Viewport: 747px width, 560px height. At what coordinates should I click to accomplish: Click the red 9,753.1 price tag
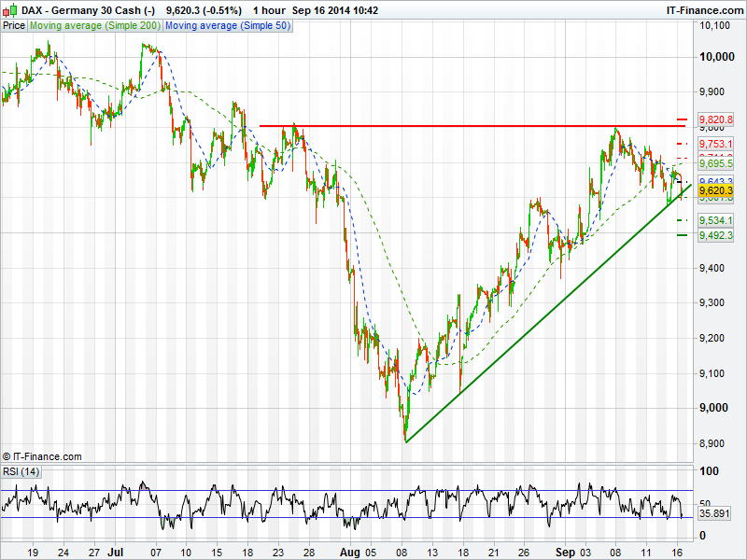tap(715, 144)
